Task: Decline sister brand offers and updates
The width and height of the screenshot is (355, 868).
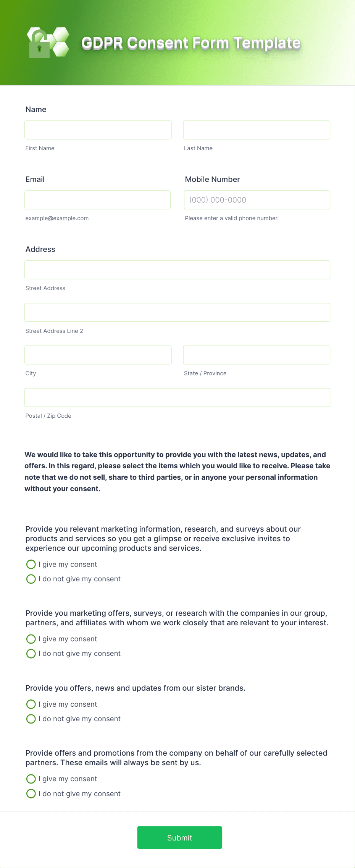Action: point(31,719)
